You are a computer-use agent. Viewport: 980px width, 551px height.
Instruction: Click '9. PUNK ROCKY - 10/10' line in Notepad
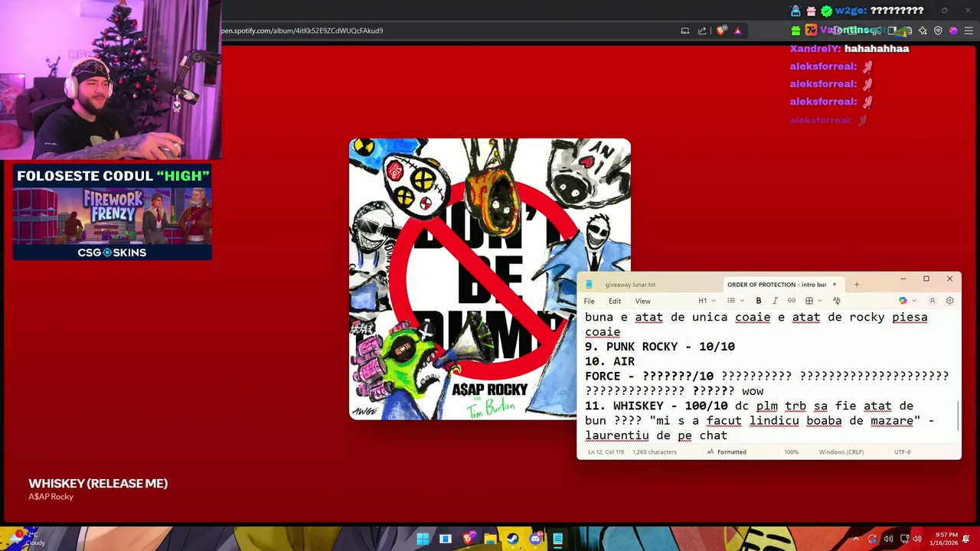coord(660,347)
